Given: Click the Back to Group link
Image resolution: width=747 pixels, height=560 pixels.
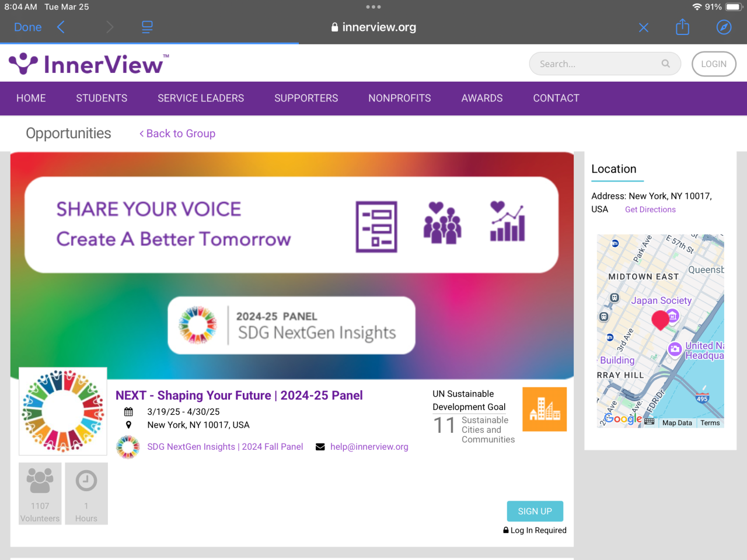Looking at the screenshot, I should click(177, 134).
